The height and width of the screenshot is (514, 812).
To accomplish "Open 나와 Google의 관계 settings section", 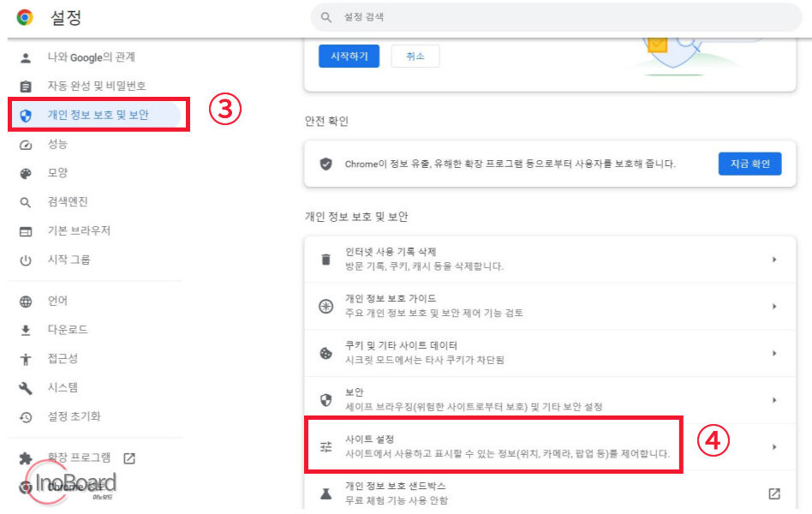I will (x=92, y=57).
